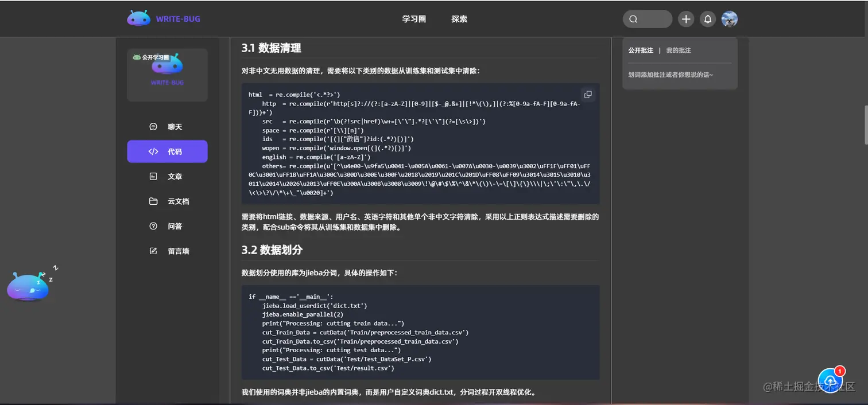
Task: Click the code brackets icon beside 代码
Action: coord(153,151)
